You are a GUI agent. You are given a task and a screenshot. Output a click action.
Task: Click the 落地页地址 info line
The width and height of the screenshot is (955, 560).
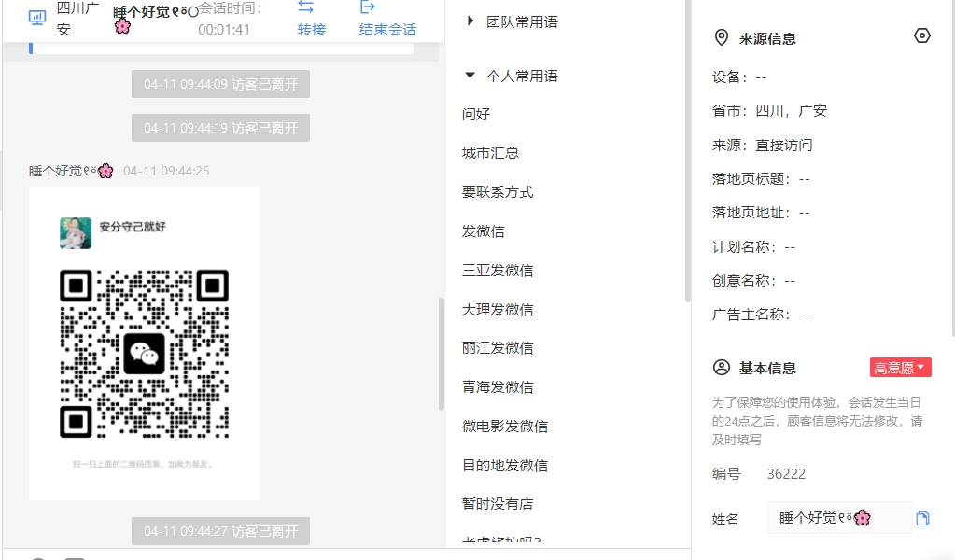tap(762, 213)
